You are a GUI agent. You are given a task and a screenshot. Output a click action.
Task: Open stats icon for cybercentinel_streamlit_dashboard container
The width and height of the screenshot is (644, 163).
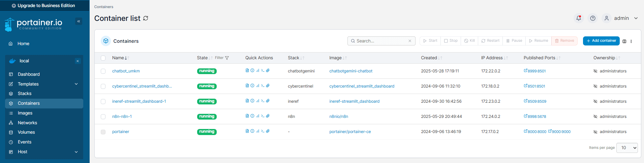coord(257,86)
